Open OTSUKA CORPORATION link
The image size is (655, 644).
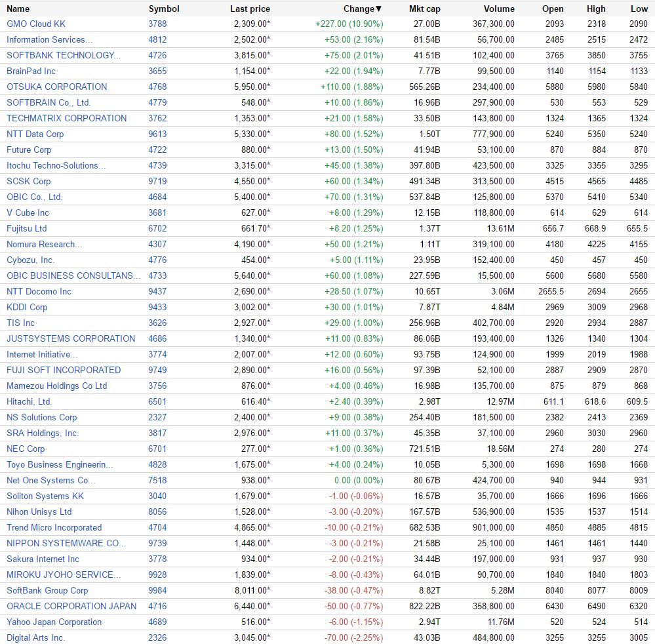(57, 87)
